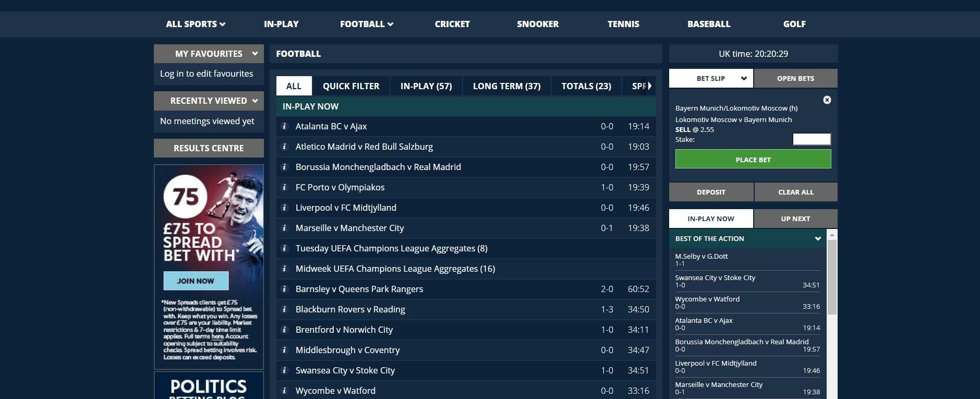The image size is (980, 399).
Task: Open Brentford v Norwich City match
Action: click(344, 330)
